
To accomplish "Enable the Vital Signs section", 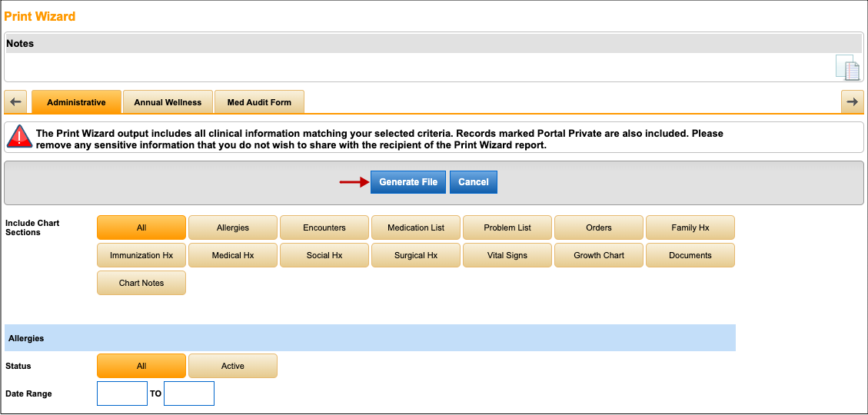I will click(x=507, y=255).
